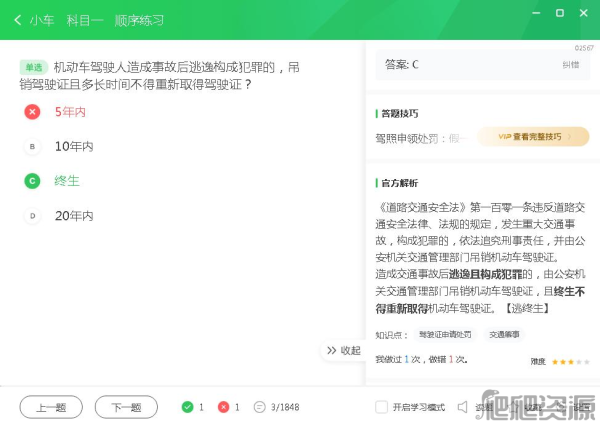Click the 小车 header label

[x=42, y=20]
